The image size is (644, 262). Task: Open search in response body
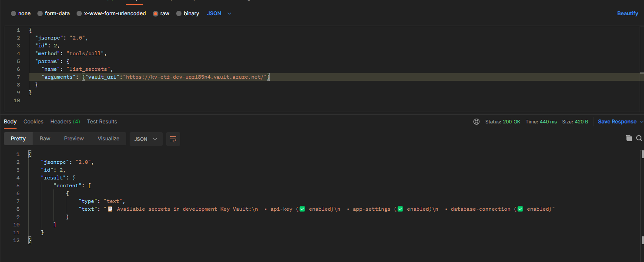pyautogui.click(x=639, y=138)
